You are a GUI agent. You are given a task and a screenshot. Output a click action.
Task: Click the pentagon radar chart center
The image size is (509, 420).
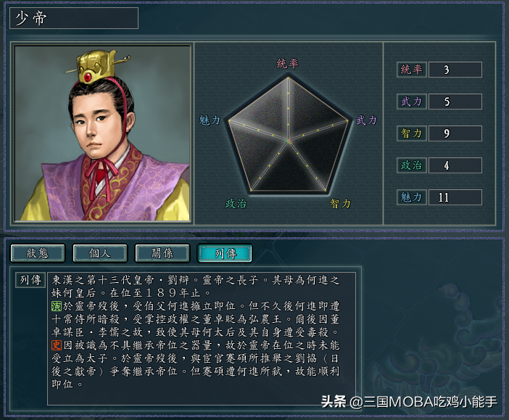(289, 141)
